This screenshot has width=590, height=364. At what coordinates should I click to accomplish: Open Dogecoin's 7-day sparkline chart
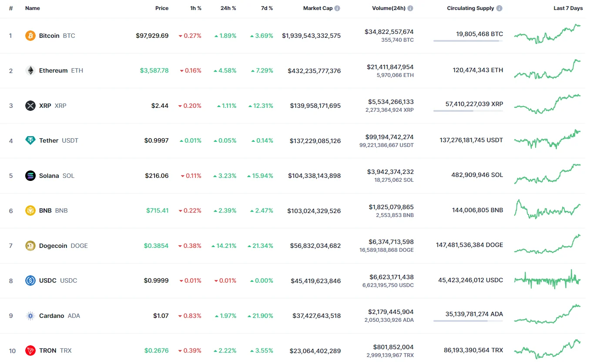[547, 244]
